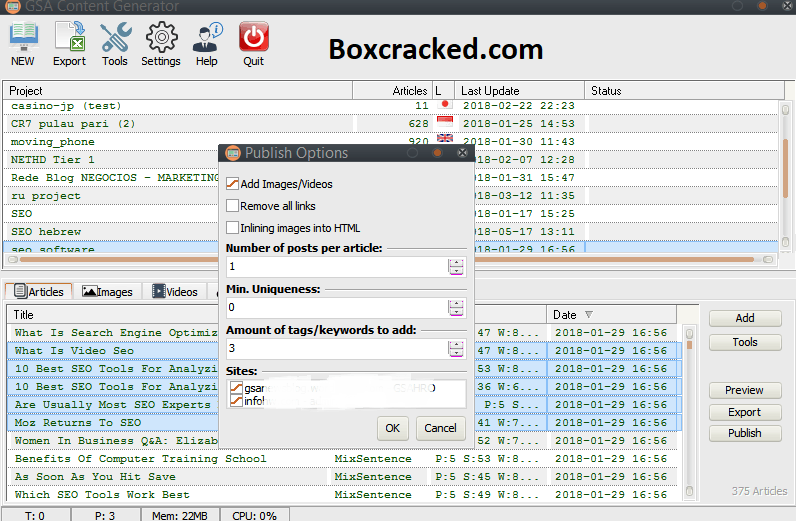This screenshot has height=521, width=796.
Task: Click the 375 Articles count label
Action: pos(759,491)
